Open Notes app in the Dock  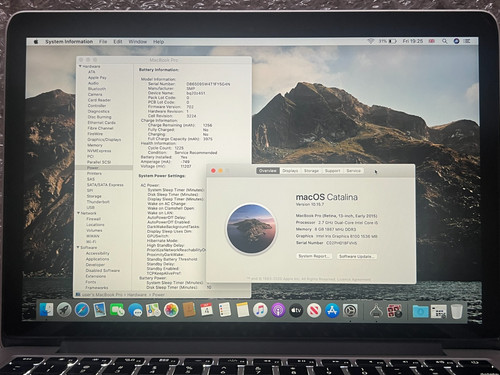243,310
